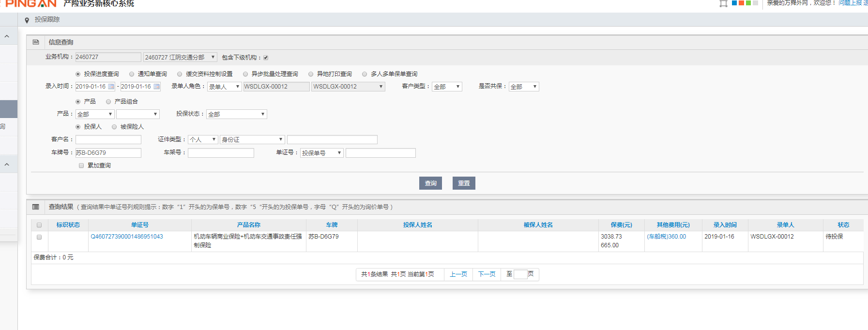Open the 录单人角色 dropdown
Viewport: 868px width, 330px height.
coord(224,87)
